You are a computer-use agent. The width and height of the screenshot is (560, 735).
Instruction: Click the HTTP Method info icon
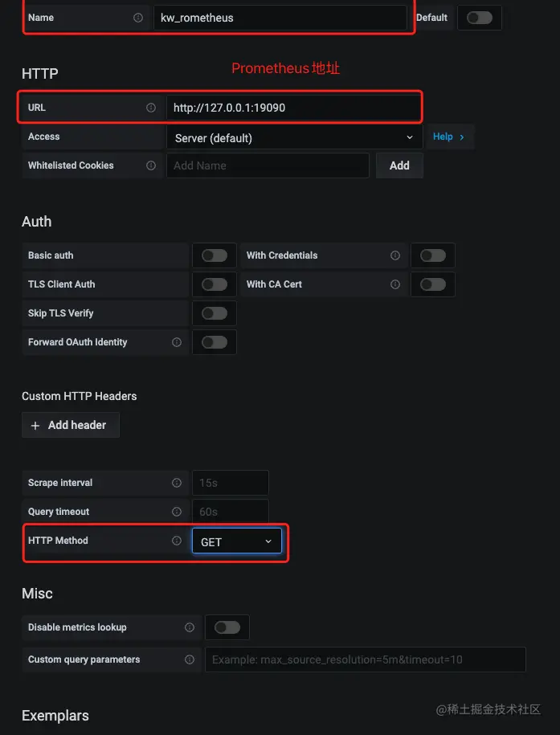click(177, 541)
